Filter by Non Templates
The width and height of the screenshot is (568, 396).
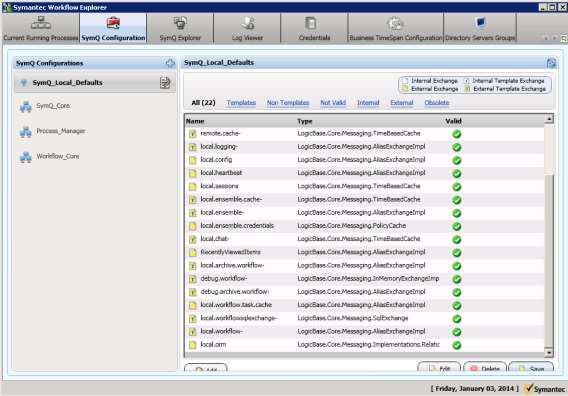[x=288, y=103]
